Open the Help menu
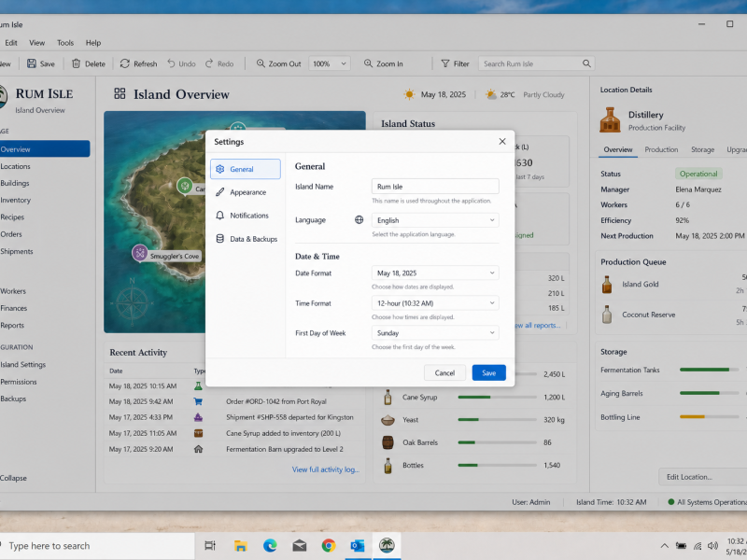The image size is (747, 560). point(92,42)
